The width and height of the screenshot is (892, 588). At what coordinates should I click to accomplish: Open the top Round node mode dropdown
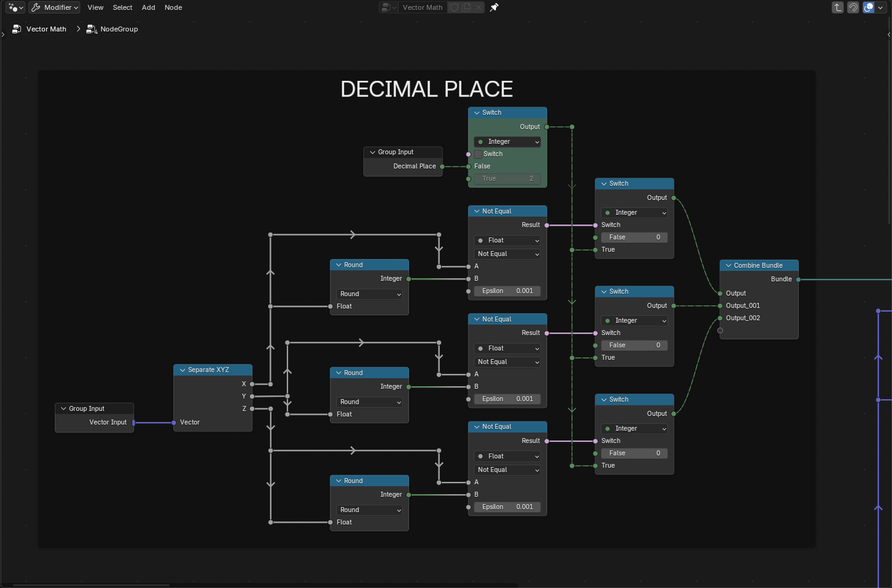(x=370, y=294)
